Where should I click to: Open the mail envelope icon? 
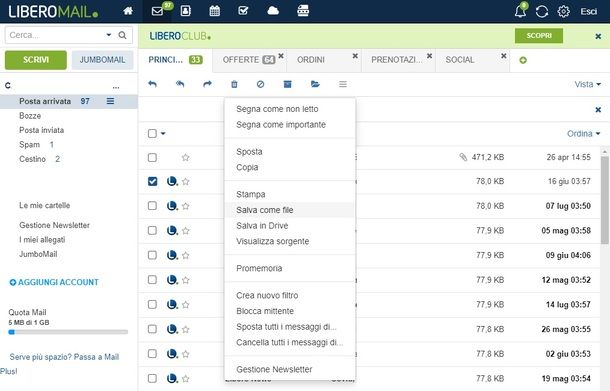tap(157, 11)
